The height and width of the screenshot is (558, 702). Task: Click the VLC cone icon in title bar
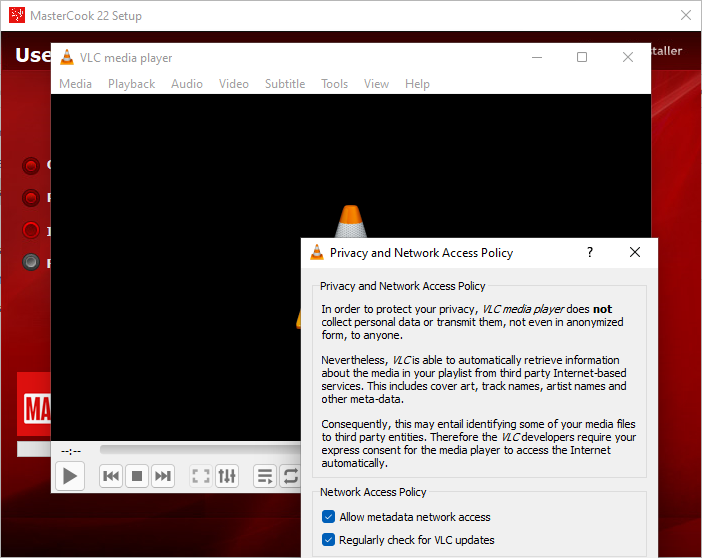click(67, 57)
